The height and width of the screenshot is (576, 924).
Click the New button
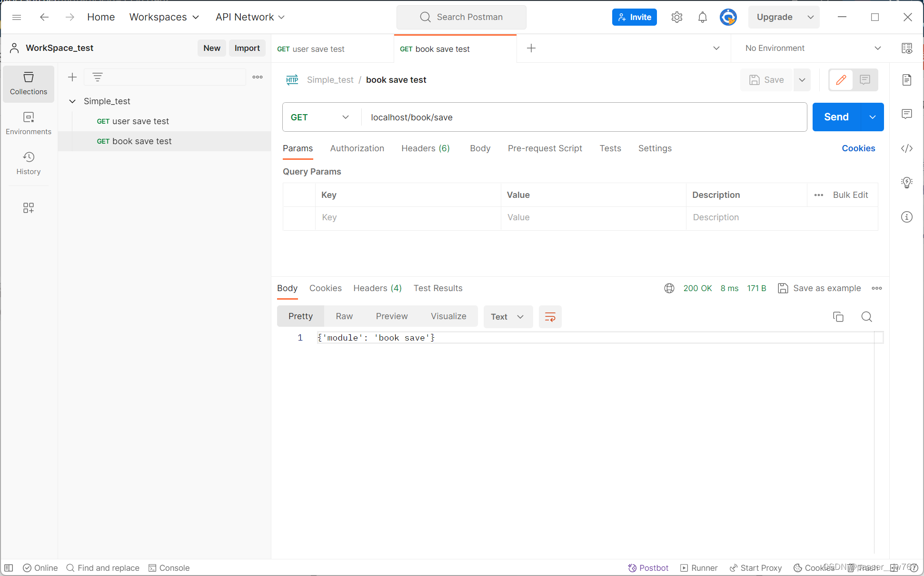pos(212,48)
